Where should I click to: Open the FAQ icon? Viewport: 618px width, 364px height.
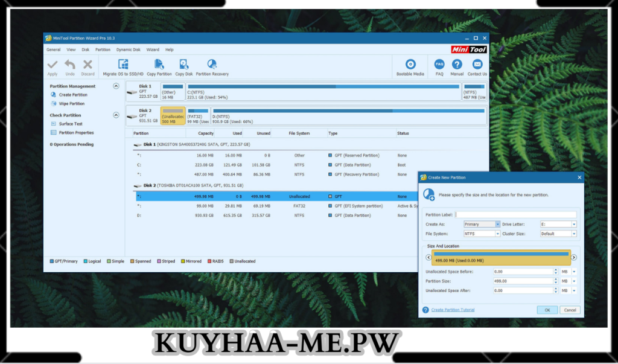point(439,64)
